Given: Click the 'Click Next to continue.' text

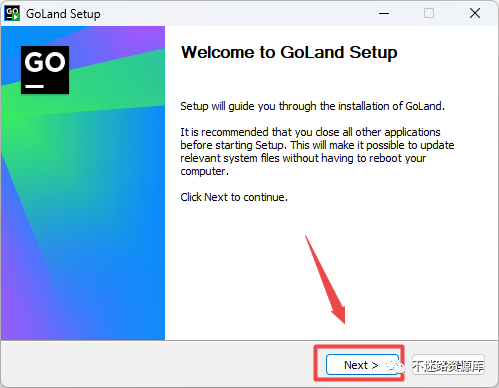Looking at the screenshot, I should pyautogui.click(x=234, y=197).
